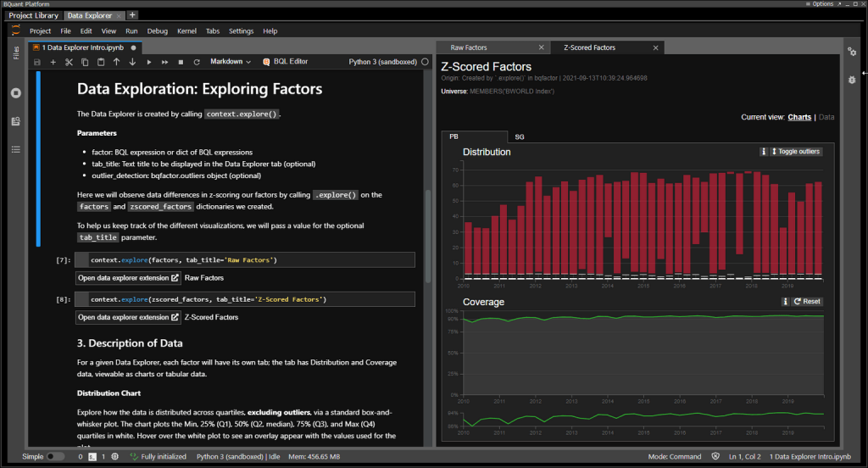Open the property inspector gears icon
Image resolution: width=868 pixels, height=468 pixels.
[852, 53]
